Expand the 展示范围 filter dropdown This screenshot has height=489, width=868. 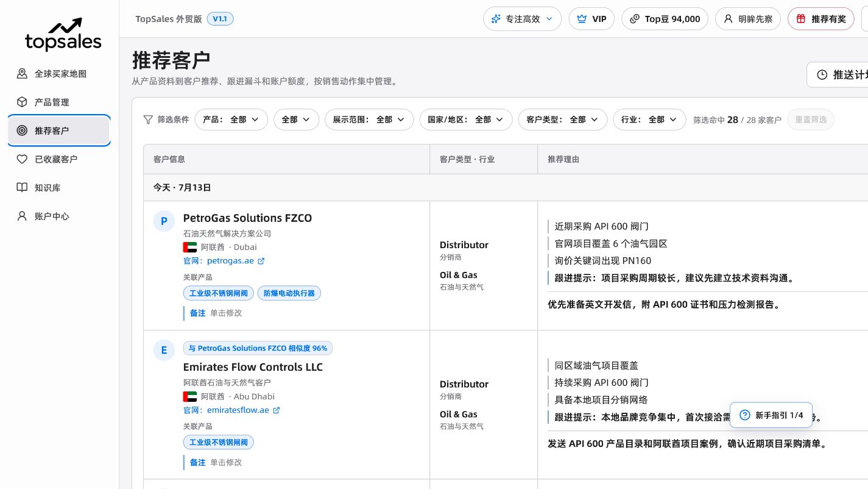tap(369, 120)
